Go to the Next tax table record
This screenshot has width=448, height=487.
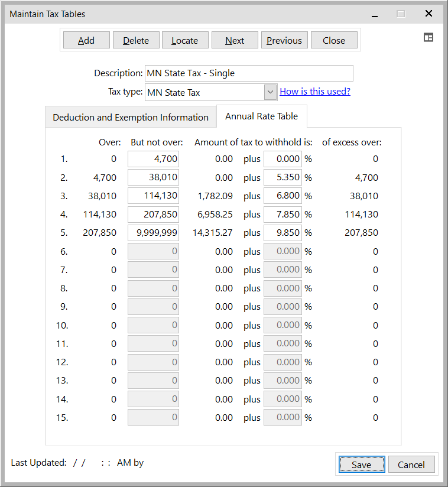(235, 40)
